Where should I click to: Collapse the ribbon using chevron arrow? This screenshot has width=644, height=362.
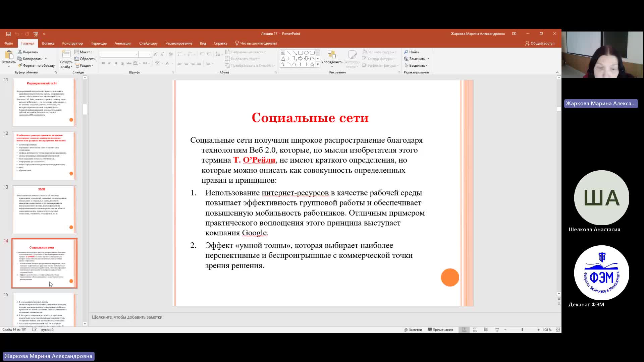[x=557, y=72]
